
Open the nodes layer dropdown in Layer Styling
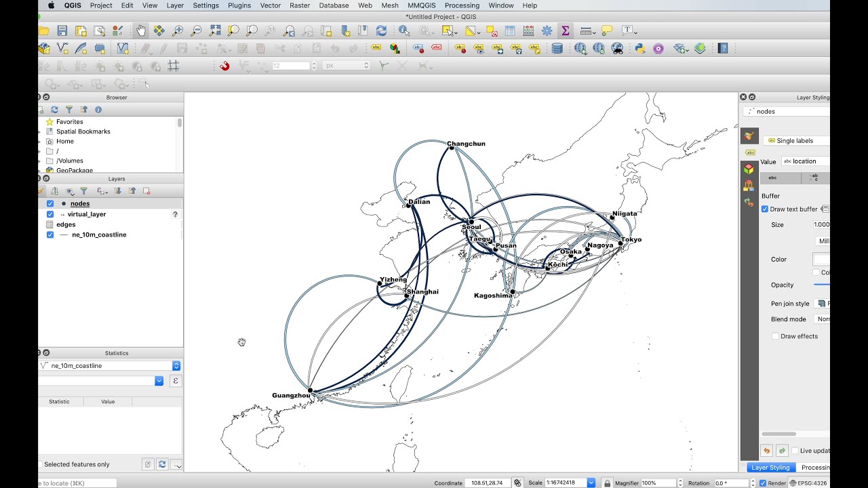787,111
